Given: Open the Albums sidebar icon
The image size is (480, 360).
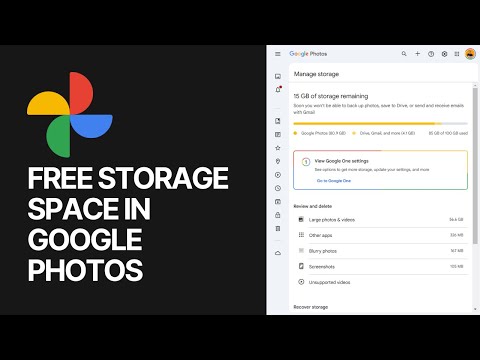Looking at the screenshot, I should click(278, 121).
